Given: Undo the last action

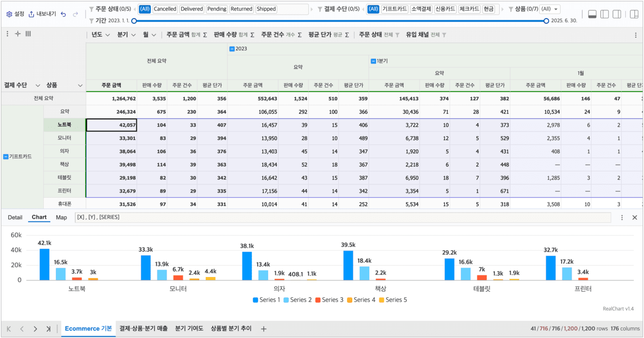Looking at the screenshot, I should 63,14.
